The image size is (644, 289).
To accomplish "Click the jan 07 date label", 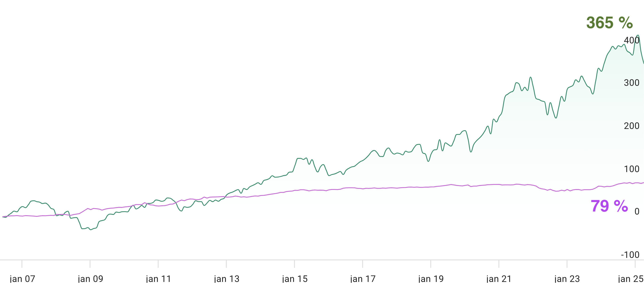I will click(x=22, y=279).
